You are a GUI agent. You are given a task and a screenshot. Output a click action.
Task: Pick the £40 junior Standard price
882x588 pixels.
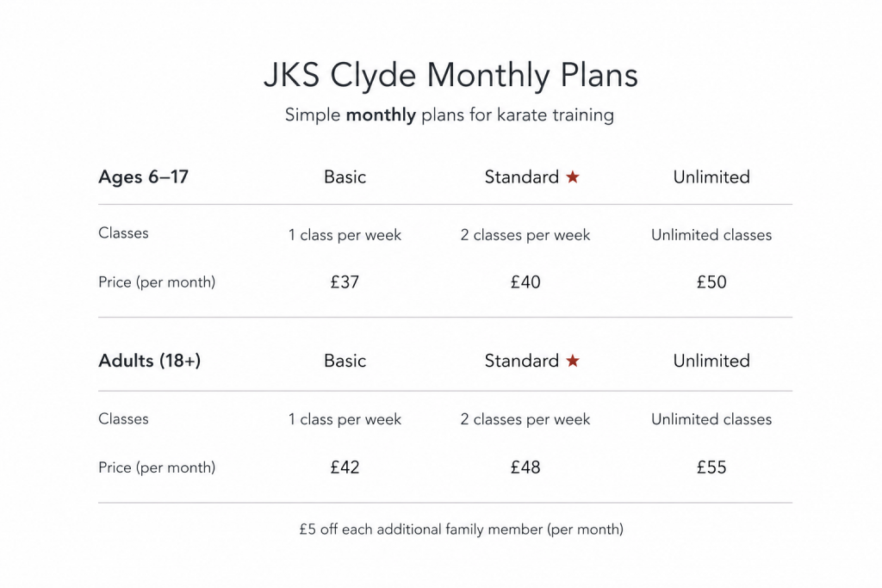525,282
